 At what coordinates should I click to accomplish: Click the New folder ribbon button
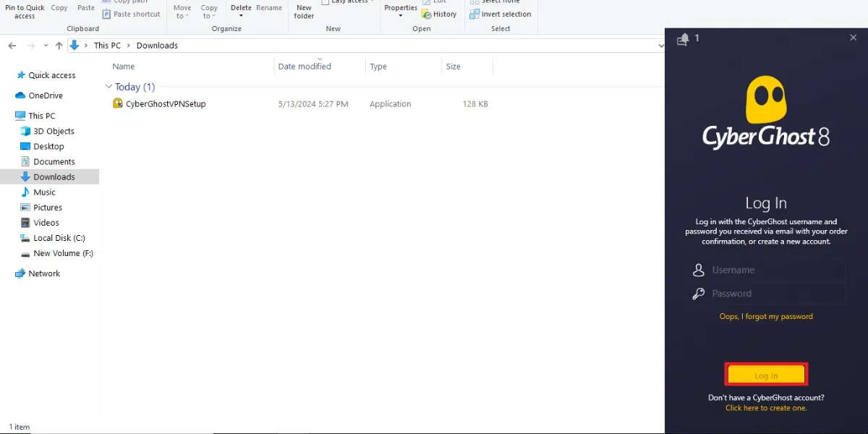pyautogui.click(x=305, y=12)
